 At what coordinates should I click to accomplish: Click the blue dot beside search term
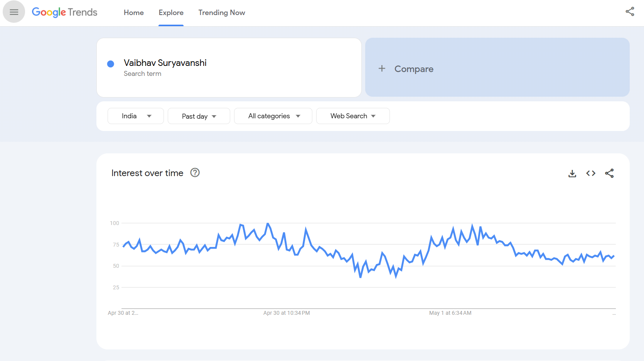111,64
